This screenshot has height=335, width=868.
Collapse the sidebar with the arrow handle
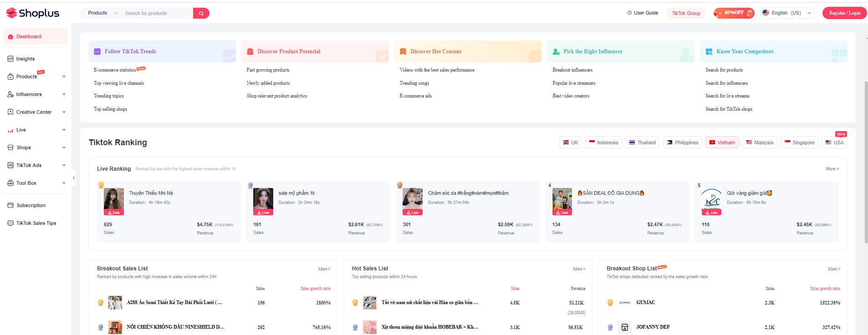pyautogui.click(x=74, y=178)
